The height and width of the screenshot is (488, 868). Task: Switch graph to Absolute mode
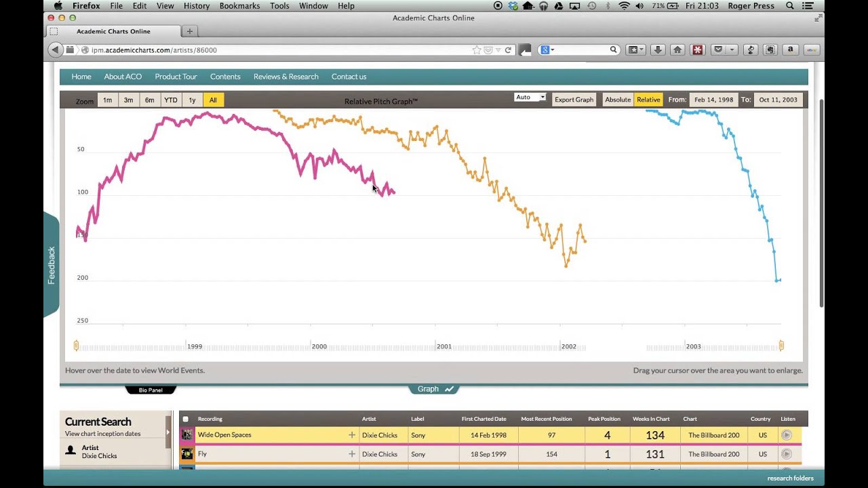pyautogui.click(x=618, y=100)
